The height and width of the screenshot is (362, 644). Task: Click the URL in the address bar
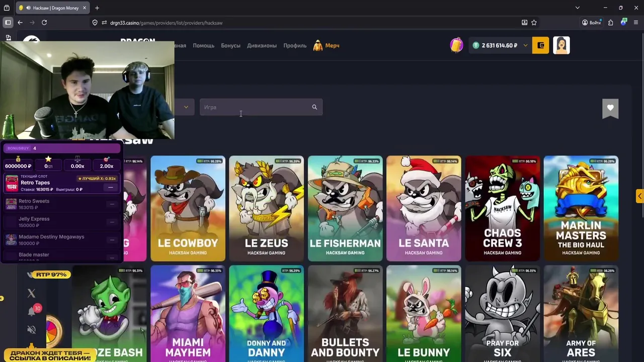166,23
